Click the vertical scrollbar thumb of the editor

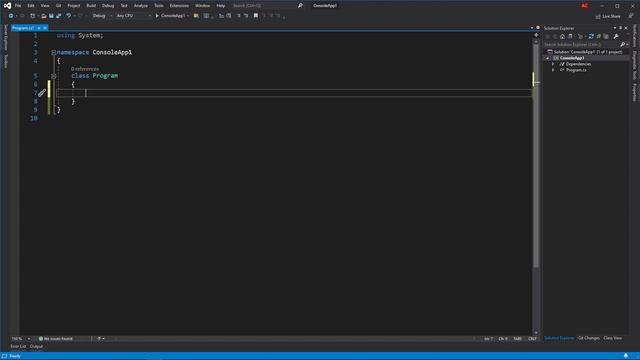click(536, 155)
